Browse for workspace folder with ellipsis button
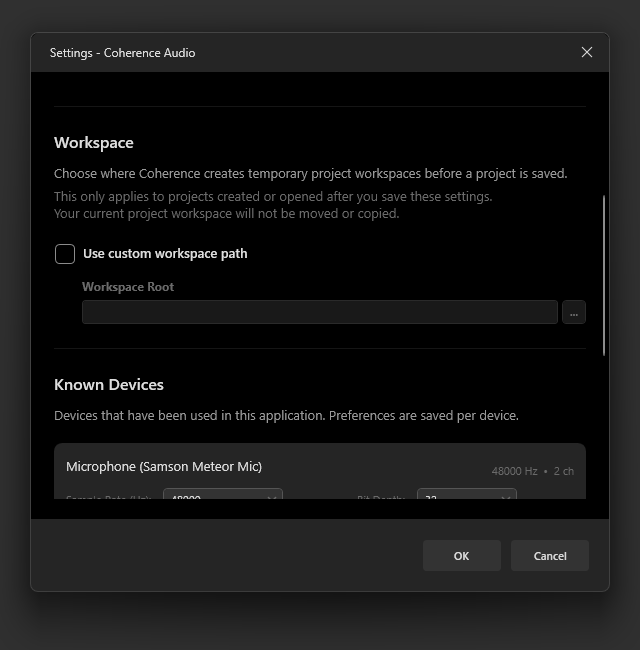 click(574, 312)
